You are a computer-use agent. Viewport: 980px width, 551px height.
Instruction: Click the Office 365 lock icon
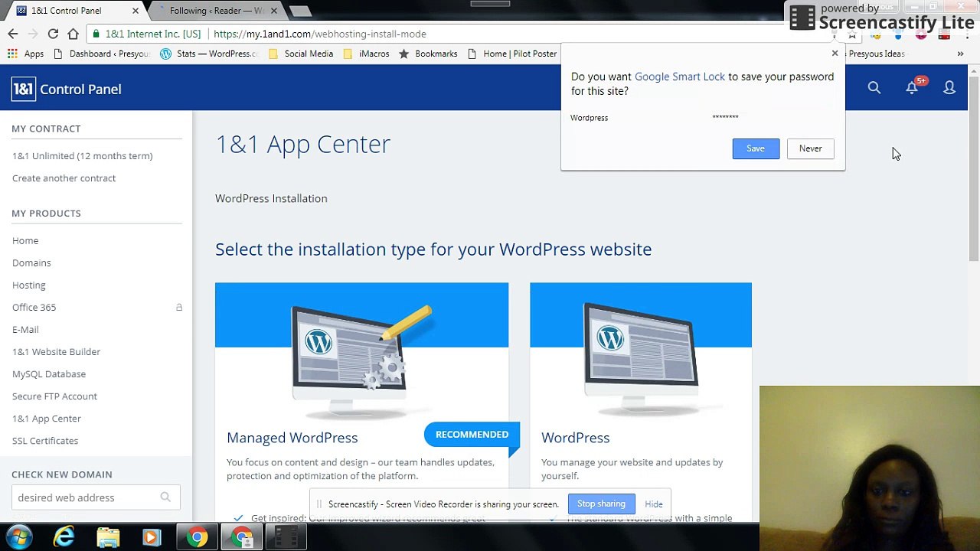click(x=179, y=307)
